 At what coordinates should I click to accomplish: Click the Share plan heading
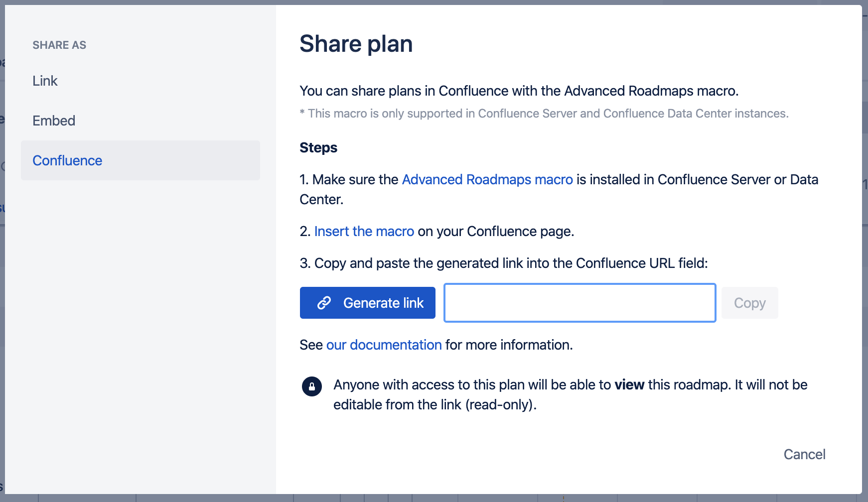tap(356, 44)
